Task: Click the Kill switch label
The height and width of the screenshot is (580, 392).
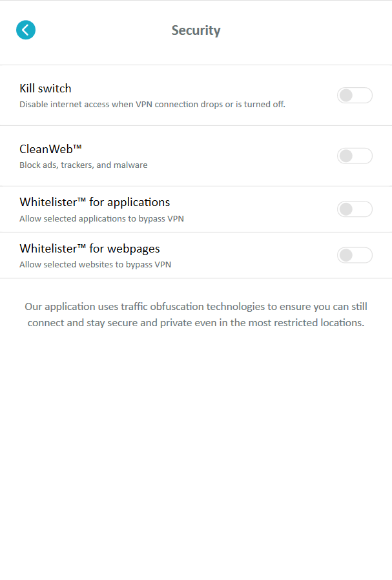Action: (45, 88)
